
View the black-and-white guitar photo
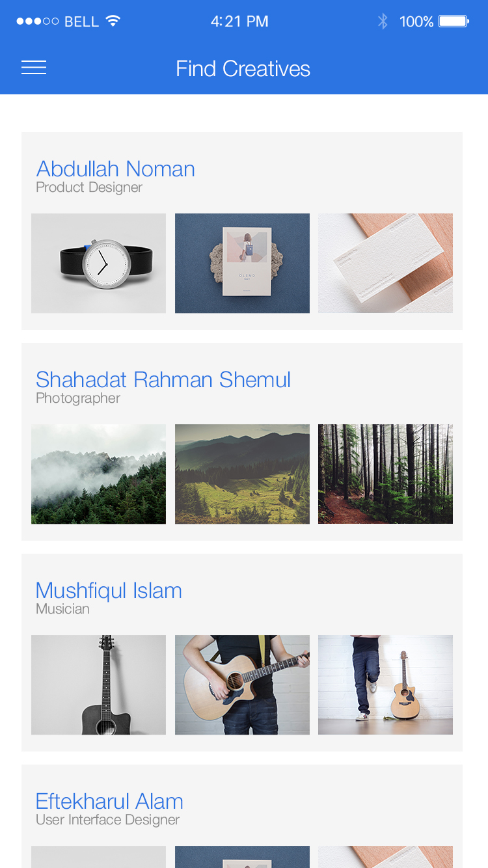[x=98, y=685]
